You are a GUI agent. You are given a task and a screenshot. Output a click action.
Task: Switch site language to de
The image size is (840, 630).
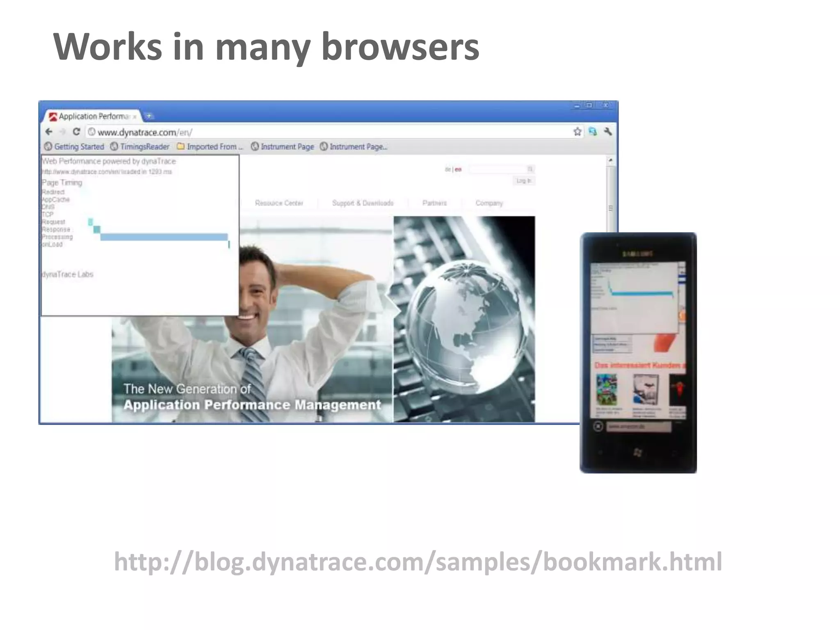[447, 169]
